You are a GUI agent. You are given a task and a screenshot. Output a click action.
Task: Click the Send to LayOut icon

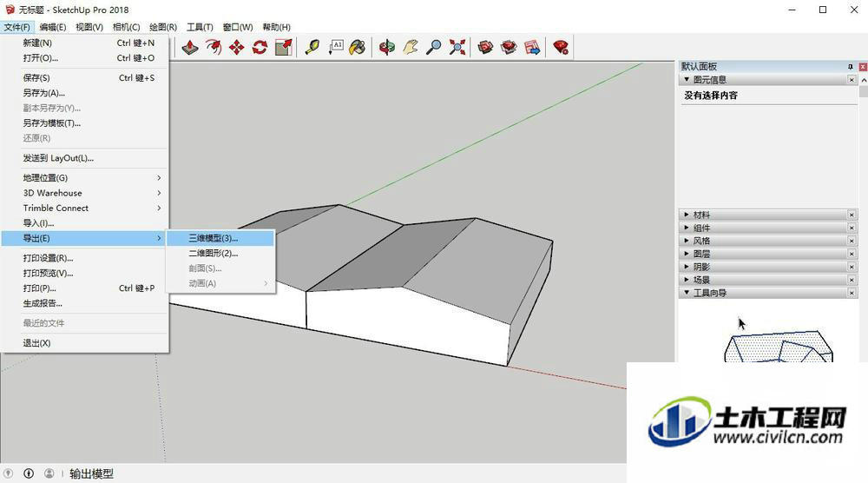532,47
